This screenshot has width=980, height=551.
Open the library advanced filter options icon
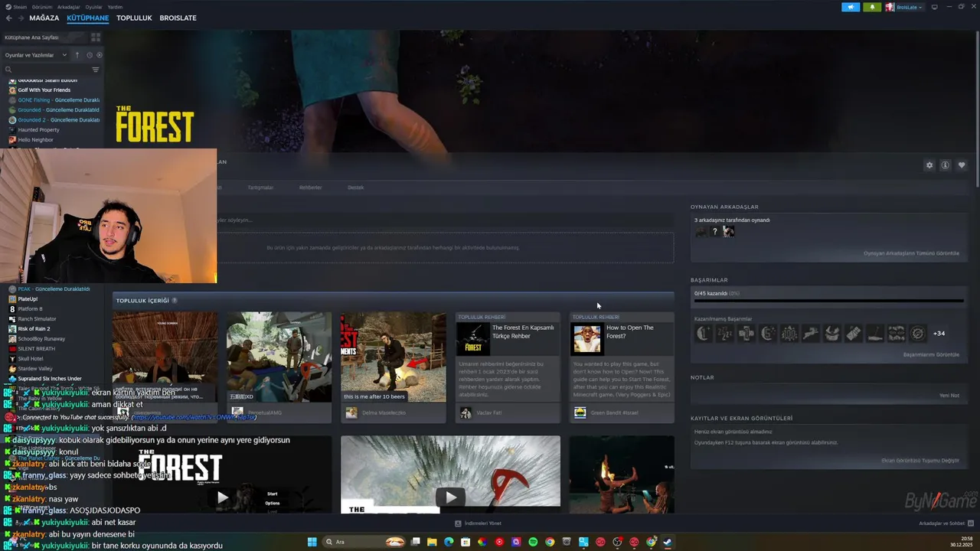[96, 70]
